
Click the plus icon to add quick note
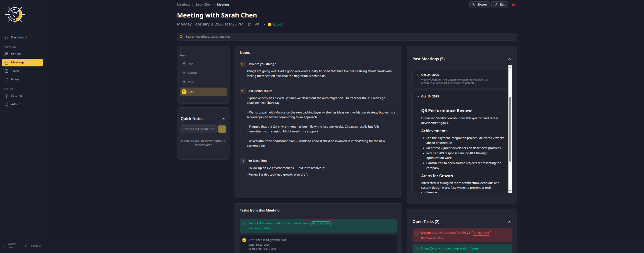tap(222, 129)
